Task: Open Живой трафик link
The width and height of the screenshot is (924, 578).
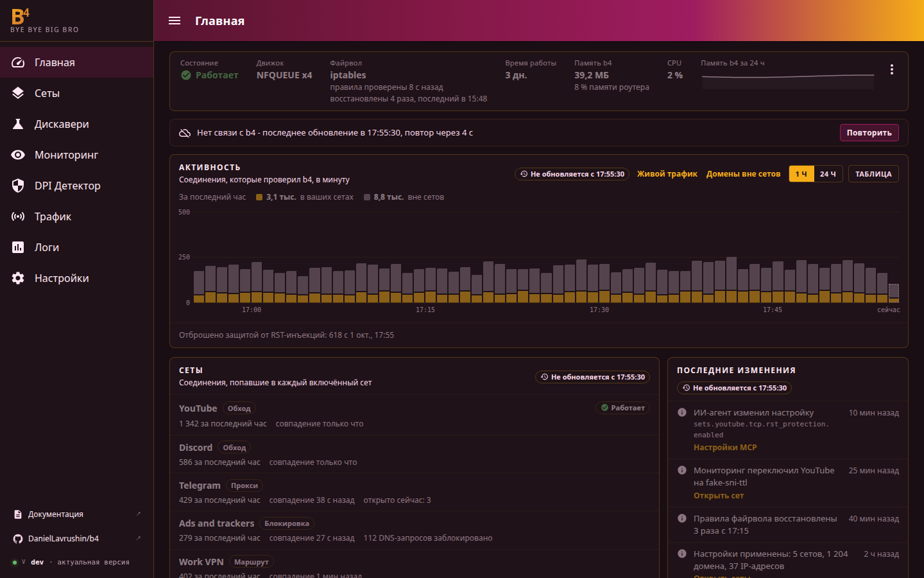Action: click(667, 174)
